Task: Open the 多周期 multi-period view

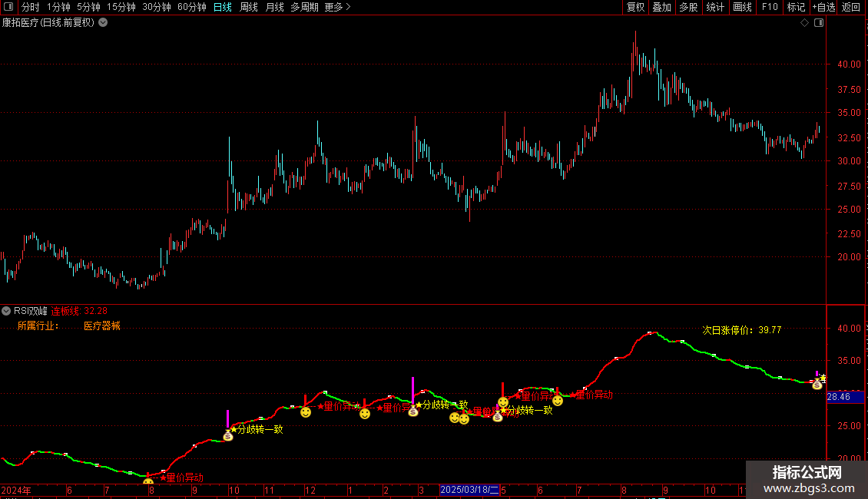Action: [x=304, y=7]
